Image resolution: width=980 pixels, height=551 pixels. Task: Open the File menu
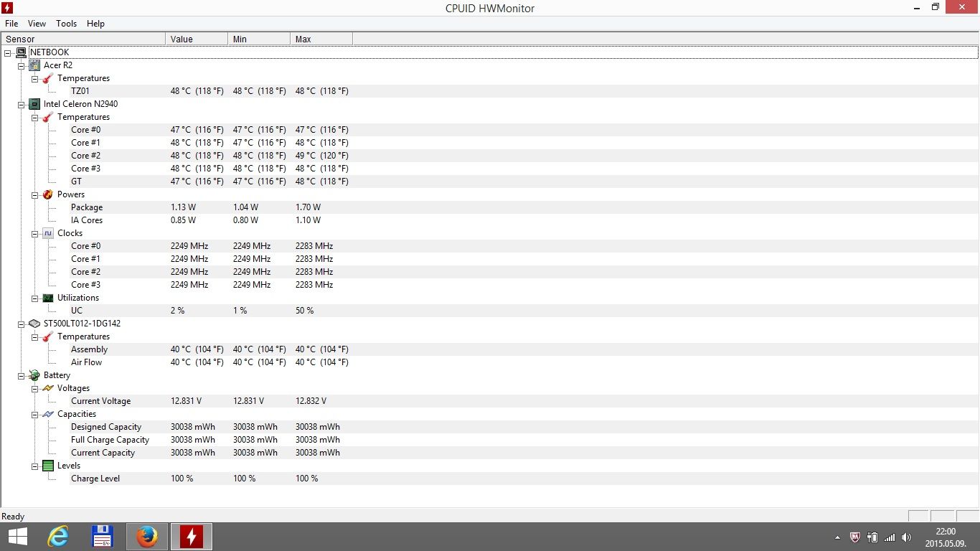(x=11, y=24)
